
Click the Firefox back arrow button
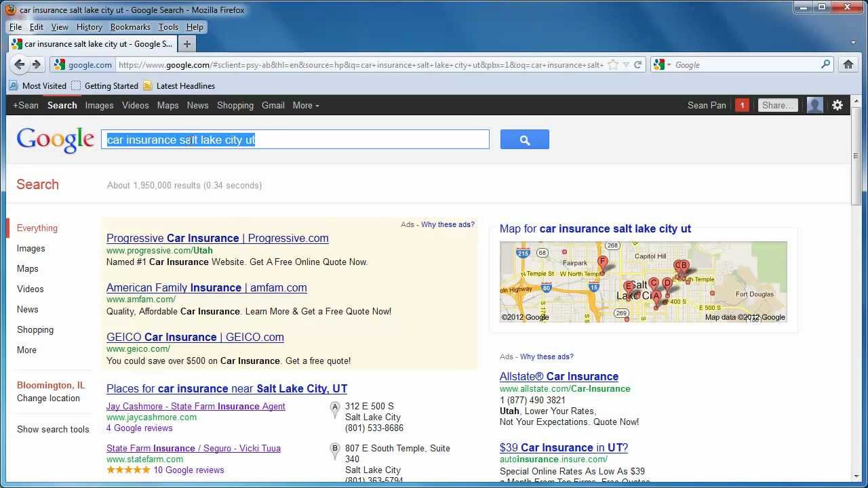20,64
